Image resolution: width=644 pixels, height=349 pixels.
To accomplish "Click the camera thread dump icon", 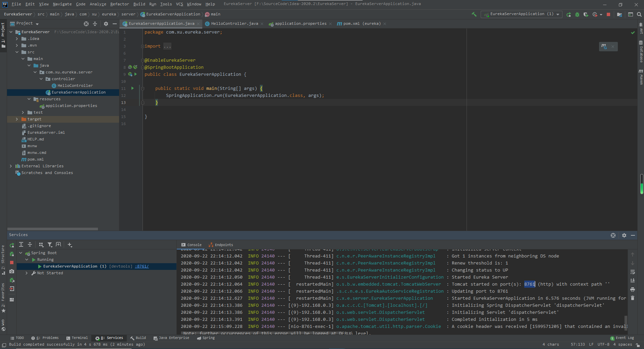I will (12, 271).
